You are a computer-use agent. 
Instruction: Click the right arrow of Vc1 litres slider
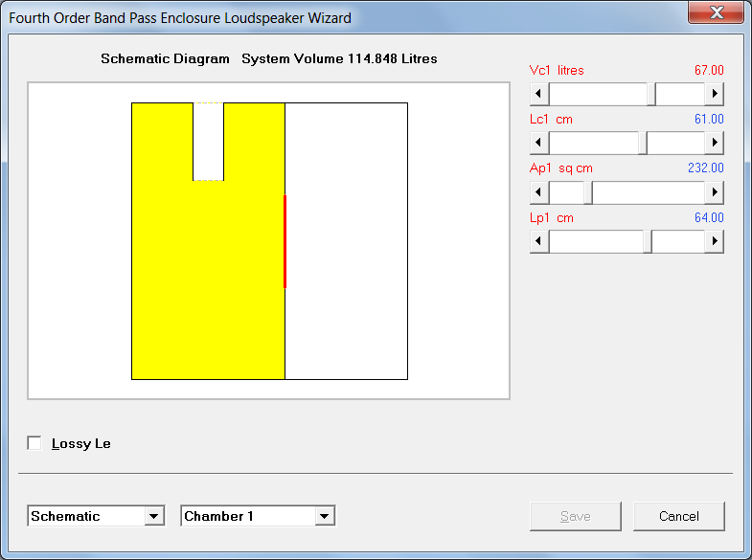point(714,94)
